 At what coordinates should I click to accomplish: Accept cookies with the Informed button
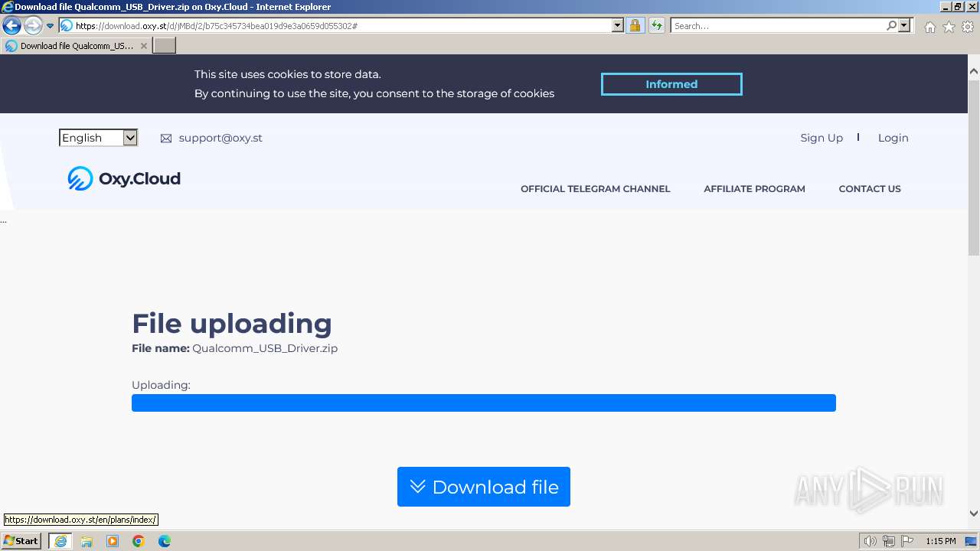(x=671, y=84)
